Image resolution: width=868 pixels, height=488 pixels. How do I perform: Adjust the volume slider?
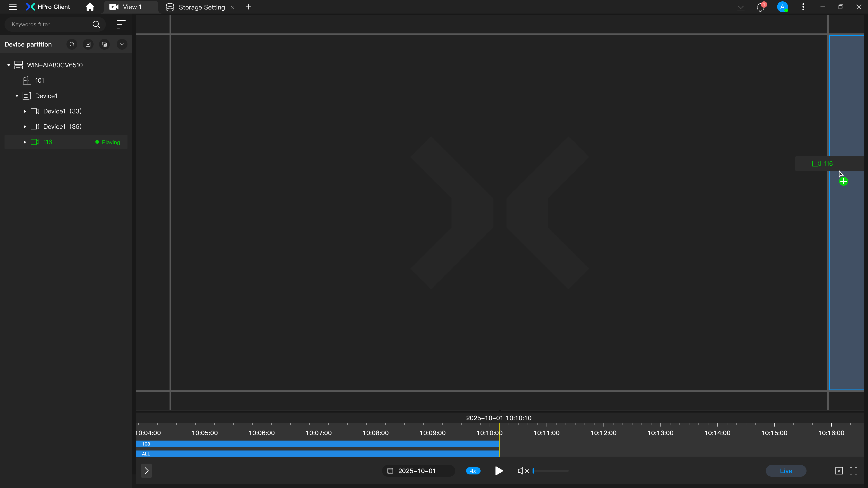pos(551,471)
